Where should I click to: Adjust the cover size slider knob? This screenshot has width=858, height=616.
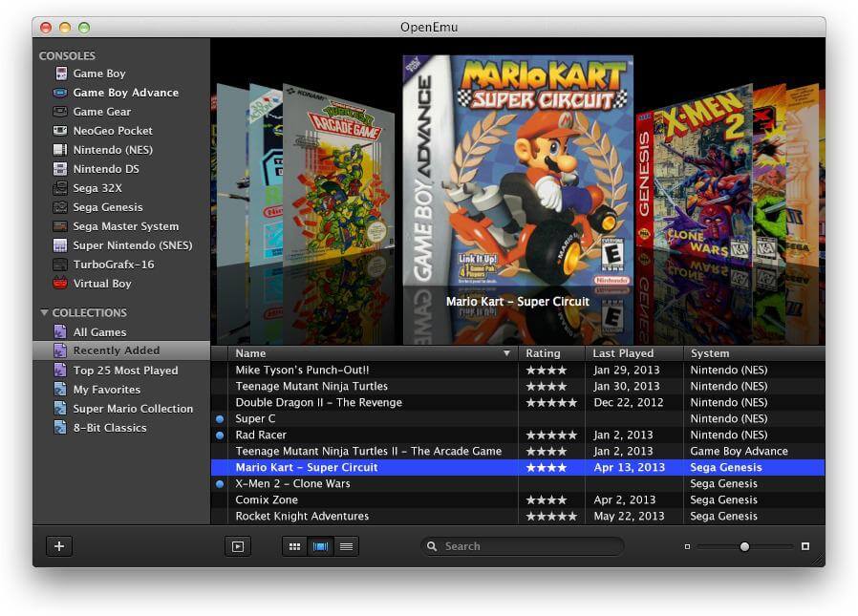click(744, 546)
